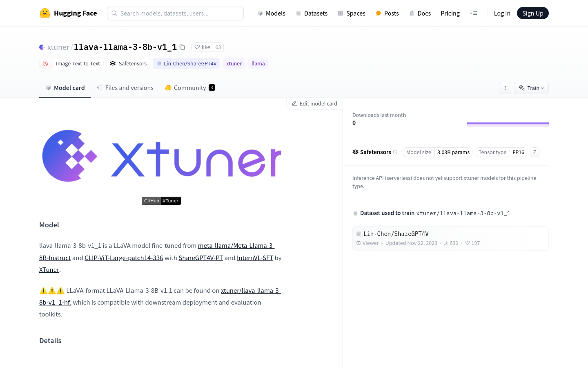
Task: Click the Safetensors stack icon in sidebar
Action: click(x=355, y=152)
